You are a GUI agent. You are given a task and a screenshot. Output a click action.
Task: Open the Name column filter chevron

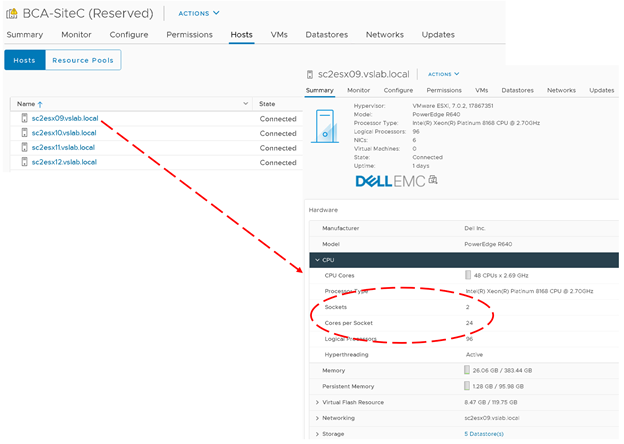click(x=246, y=103)
